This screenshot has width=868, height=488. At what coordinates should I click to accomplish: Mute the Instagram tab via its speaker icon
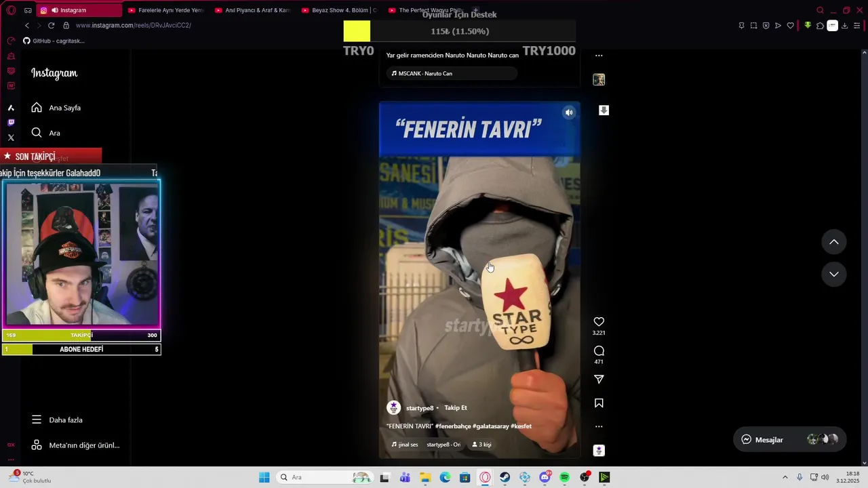click(54, 10)
